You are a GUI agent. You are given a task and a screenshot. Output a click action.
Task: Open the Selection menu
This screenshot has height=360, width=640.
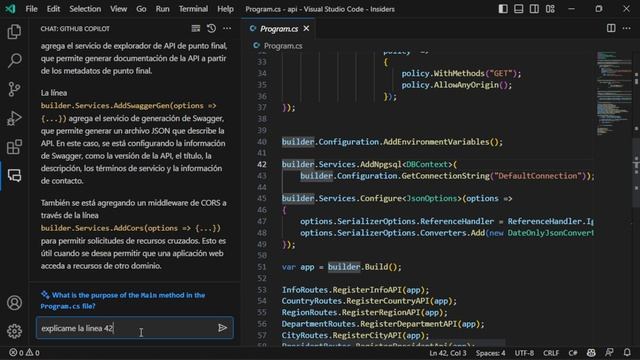point(85,9)
